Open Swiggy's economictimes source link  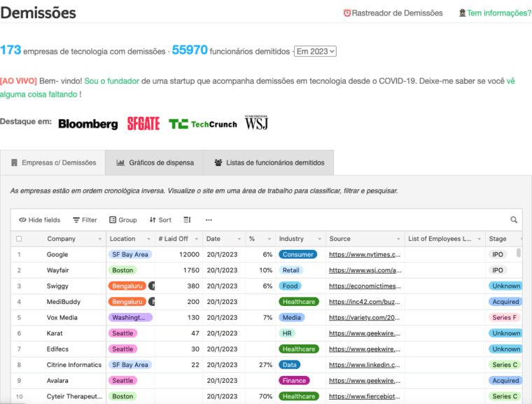point(365,286)
